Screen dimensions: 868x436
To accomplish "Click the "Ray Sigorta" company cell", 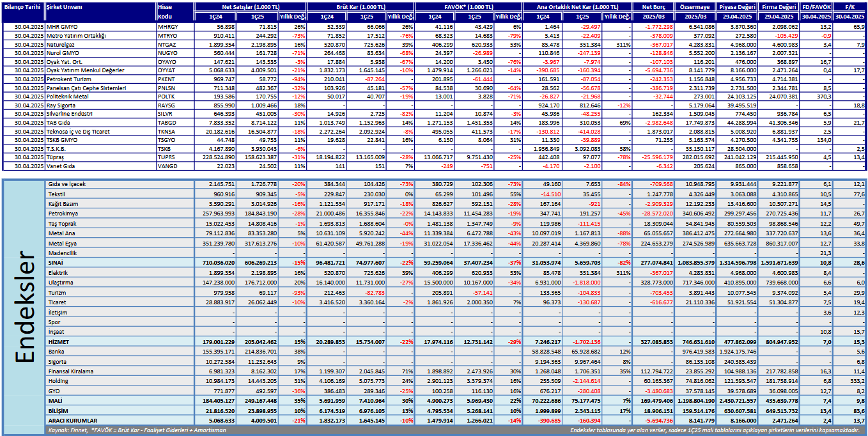I will [x=61, y=105].
